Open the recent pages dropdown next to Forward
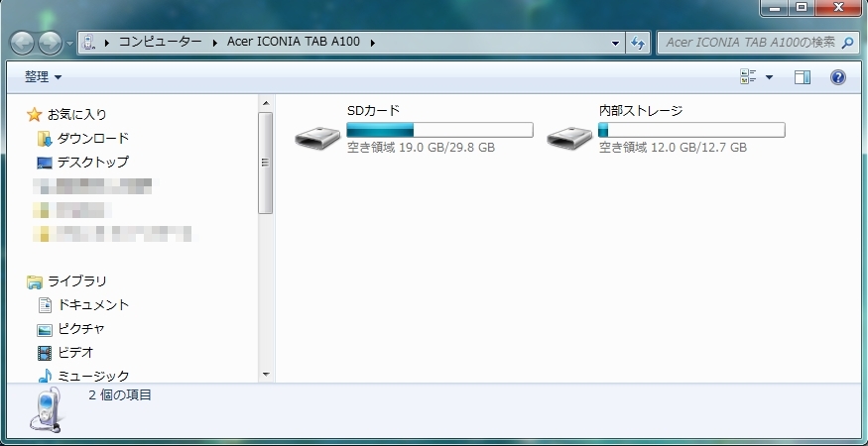The image size is (868, 446). click(69, 44)
